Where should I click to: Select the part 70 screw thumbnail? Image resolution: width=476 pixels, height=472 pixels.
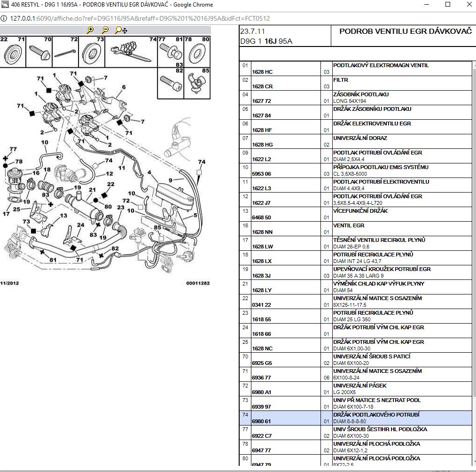coord(39,52)
